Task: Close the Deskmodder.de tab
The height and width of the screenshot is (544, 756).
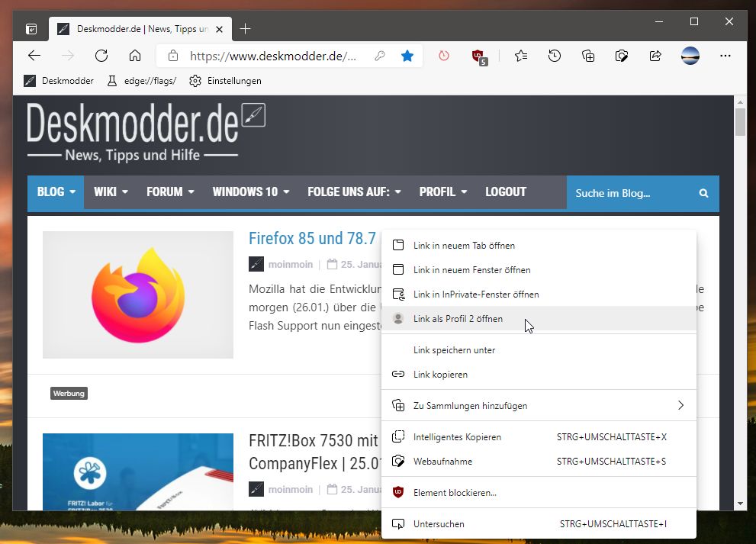Action: pyautogui.click(x=220, y=30)
